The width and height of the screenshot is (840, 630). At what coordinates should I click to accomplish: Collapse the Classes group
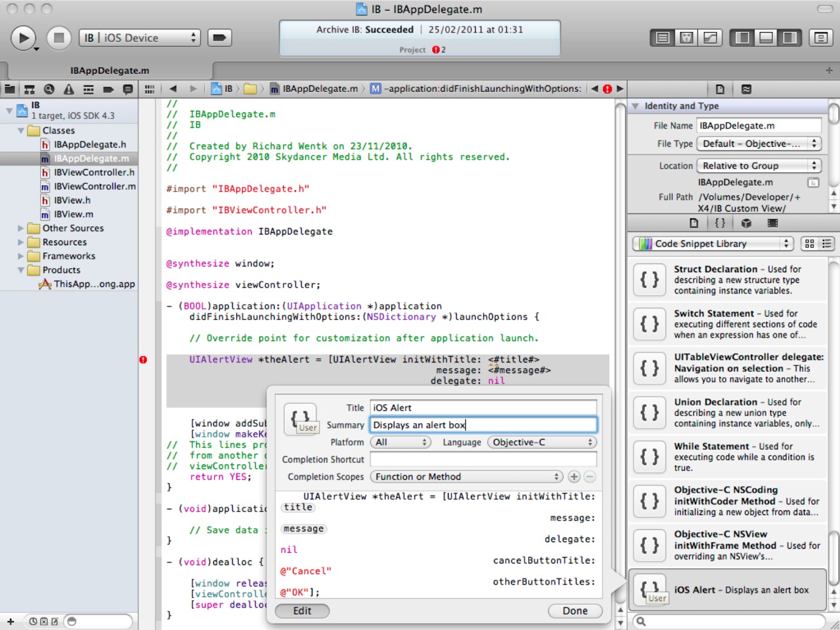pos(21,131)
